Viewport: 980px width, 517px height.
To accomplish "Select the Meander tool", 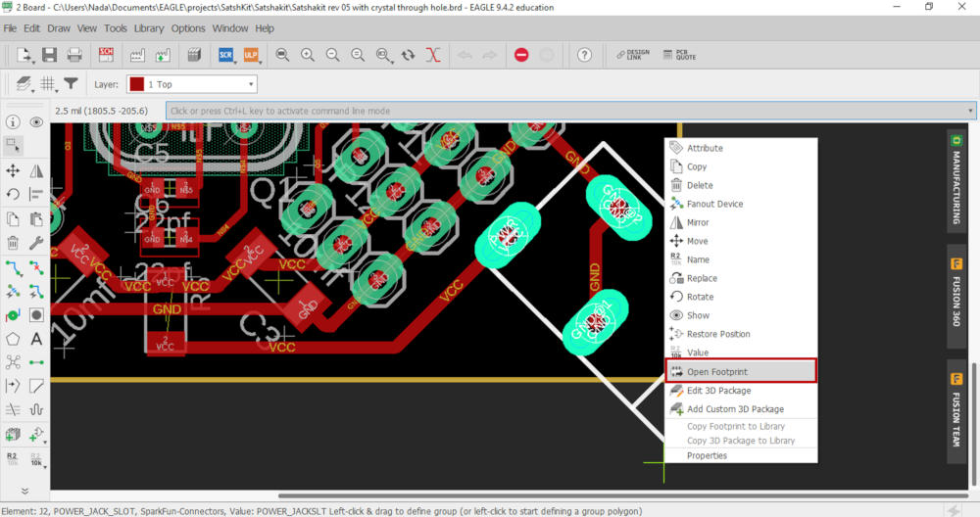I will [x=37, y=409].
